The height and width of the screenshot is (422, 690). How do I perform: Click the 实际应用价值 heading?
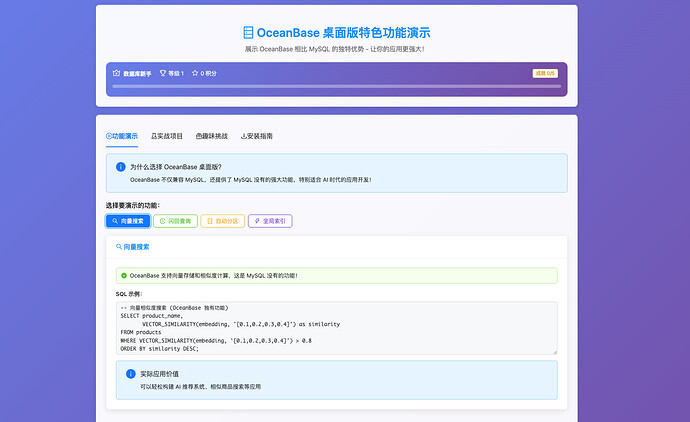coord(159,374)
